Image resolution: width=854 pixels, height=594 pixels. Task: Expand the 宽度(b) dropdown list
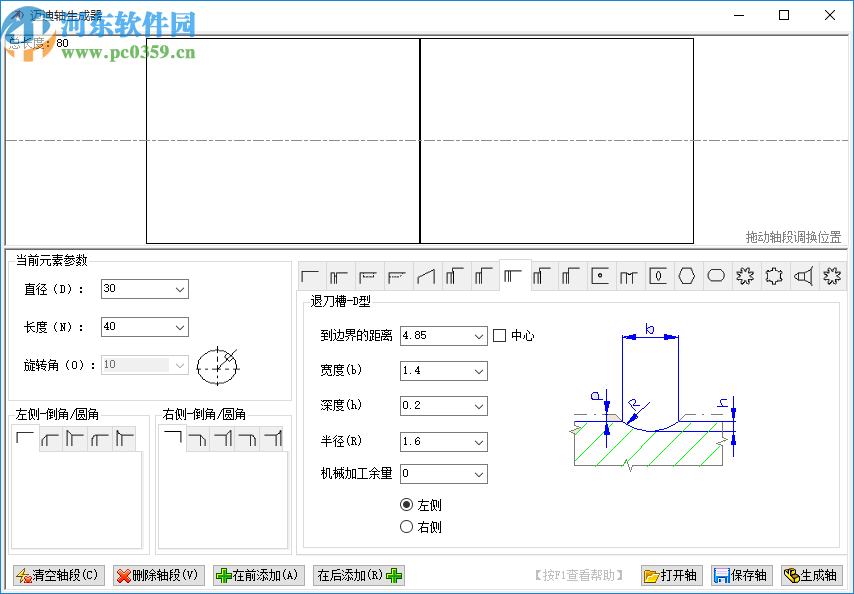[x=479, y=370]
